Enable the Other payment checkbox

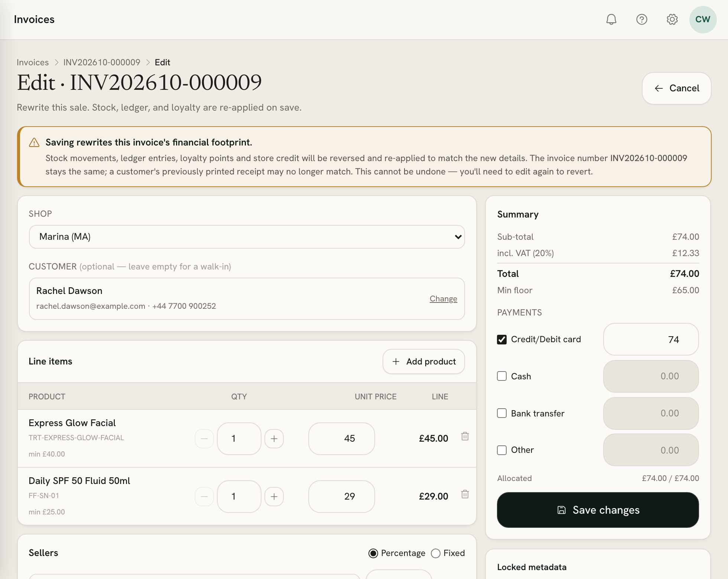pyautogui.click(x=502, y=450)
